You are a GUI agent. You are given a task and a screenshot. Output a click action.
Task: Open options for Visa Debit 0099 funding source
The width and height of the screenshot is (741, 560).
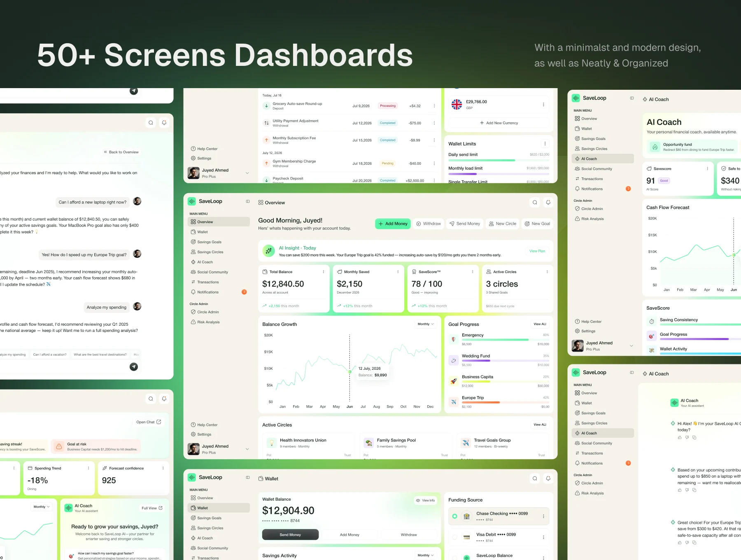(543, 537)
